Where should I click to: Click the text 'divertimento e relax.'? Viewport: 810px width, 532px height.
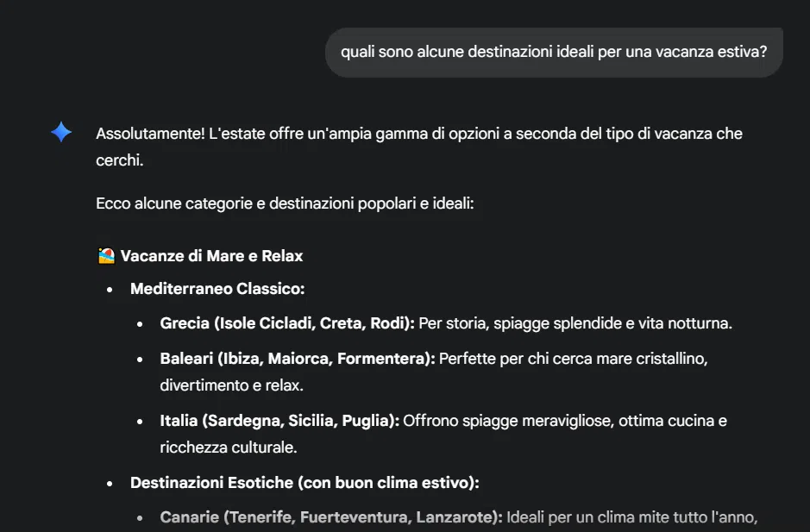click(231, 385)
